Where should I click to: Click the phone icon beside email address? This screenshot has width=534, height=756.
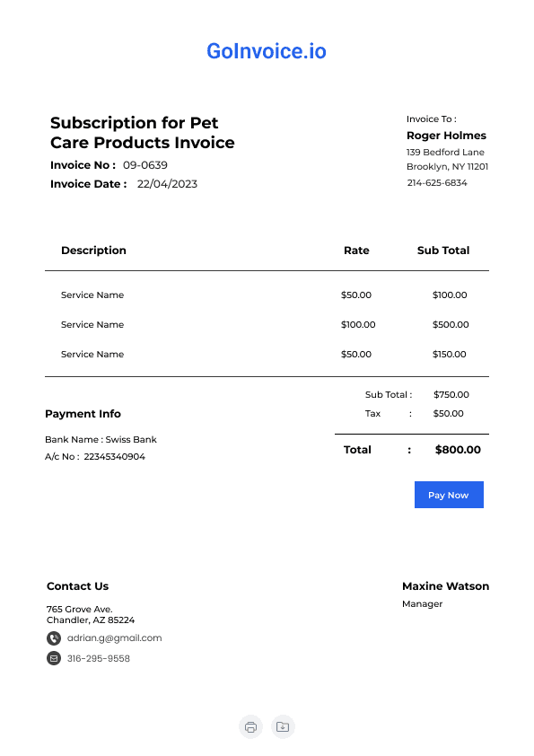tap(54, 638)
